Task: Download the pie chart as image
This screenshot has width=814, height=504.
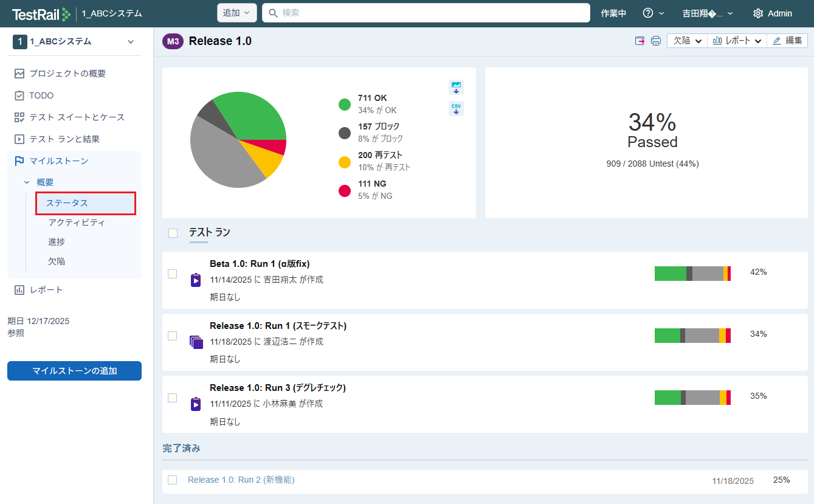Action: [x=456, y=88]
